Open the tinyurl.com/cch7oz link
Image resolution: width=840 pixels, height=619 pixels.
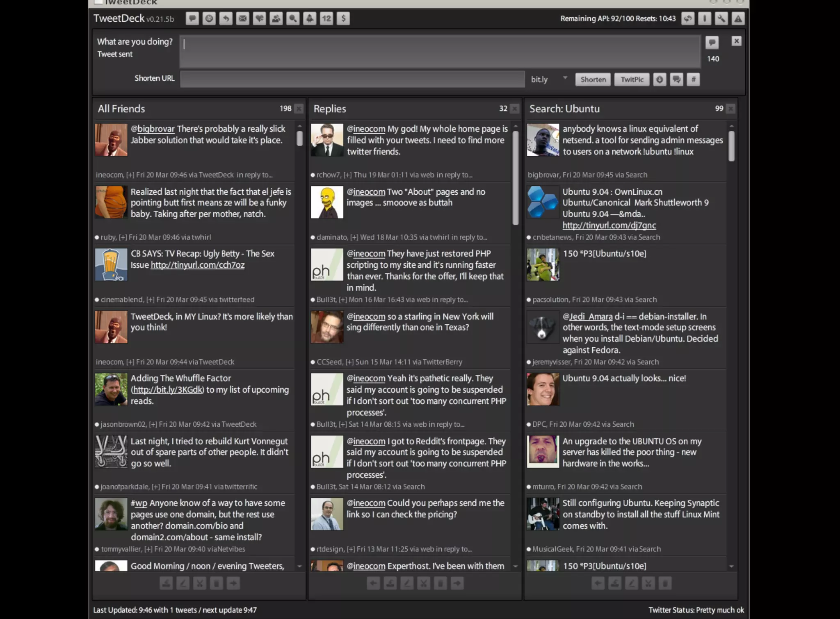(x=197, y=265)
